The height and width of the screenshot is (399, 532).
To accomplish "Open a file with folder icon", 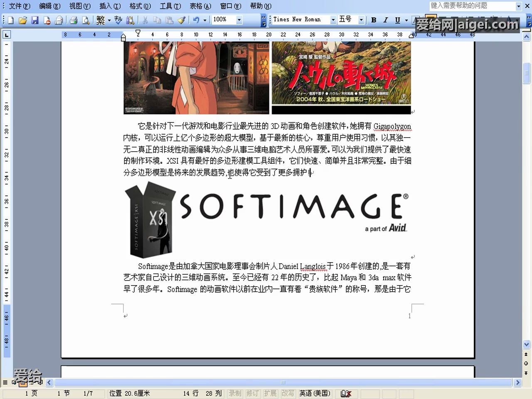I will [23, 20].
